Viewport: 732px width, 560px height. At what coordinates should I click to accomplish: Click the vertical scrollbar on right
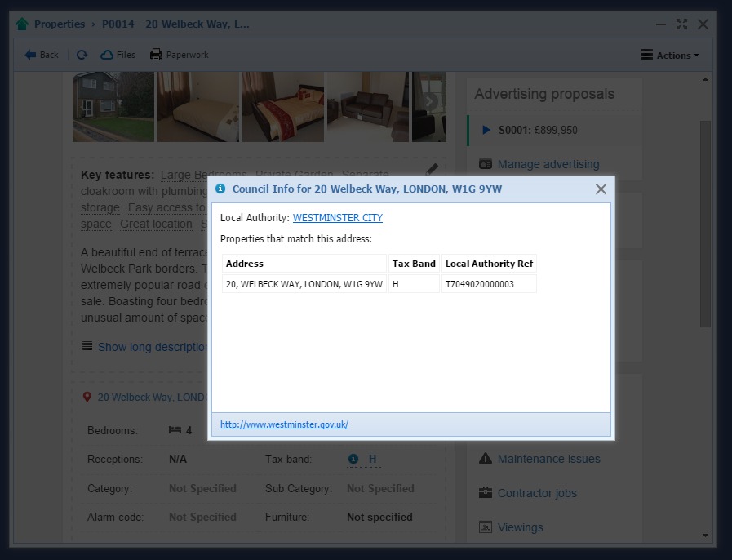point(705,224)
